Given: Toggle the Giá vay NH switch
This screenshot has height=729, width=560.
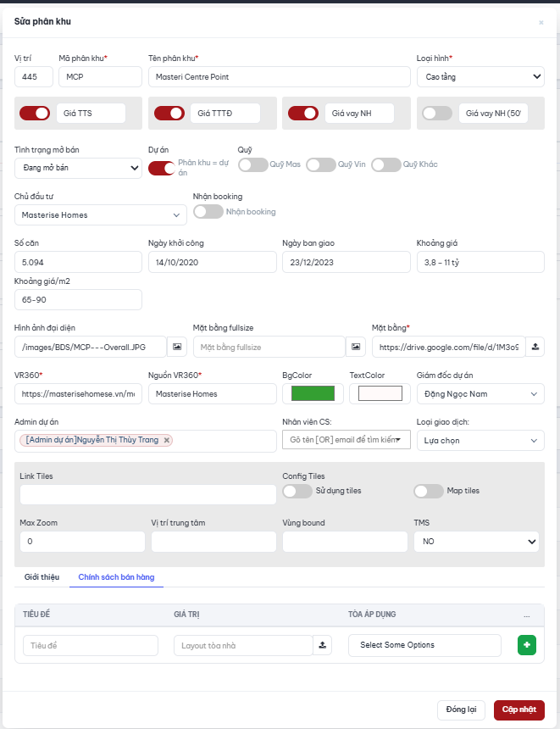Looking at the screenshot, I should [x=303, y=114].
